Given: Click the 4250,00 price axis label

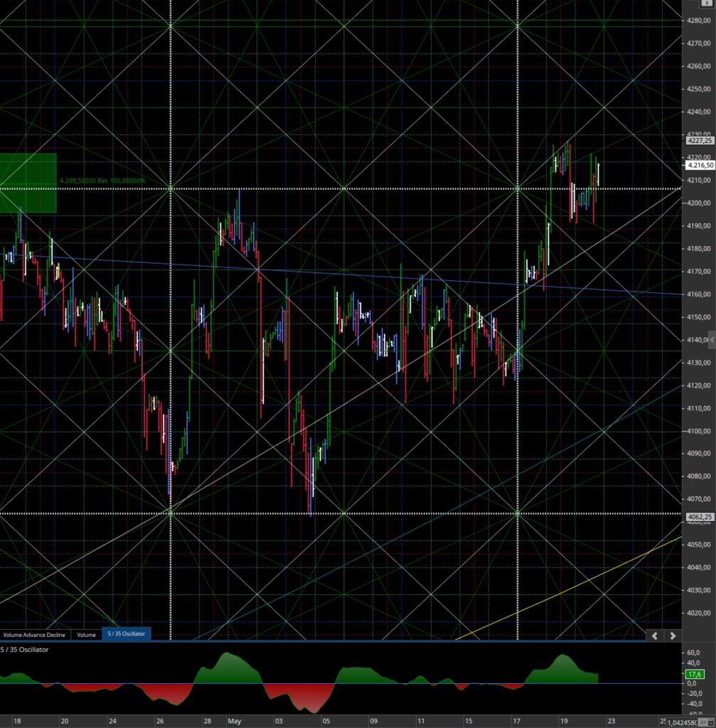Looking at the screenshot, I should click(699, 89).
